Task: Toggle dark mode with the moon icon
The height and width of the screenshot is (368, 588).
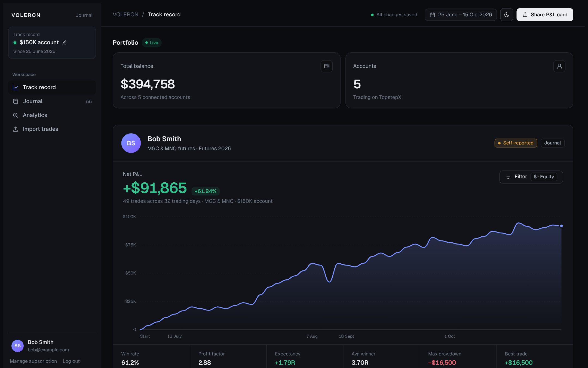Action: [x=507, y=15]
